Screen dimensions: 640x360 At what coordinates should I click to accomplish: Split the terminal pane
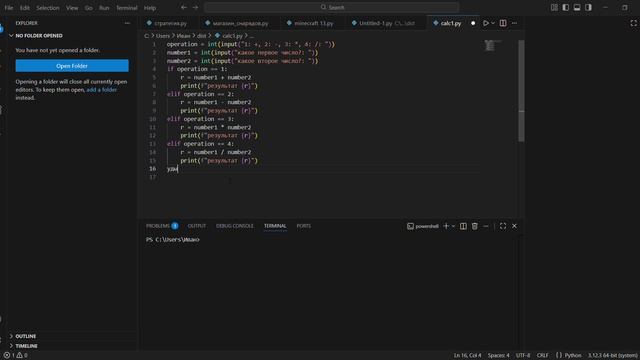(x=463, y=226)
